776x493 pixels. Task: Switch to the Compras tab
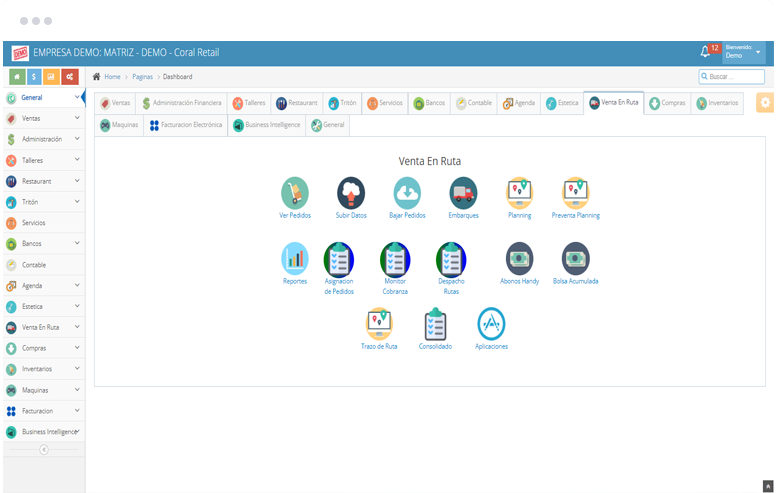[x=667, y=103]
